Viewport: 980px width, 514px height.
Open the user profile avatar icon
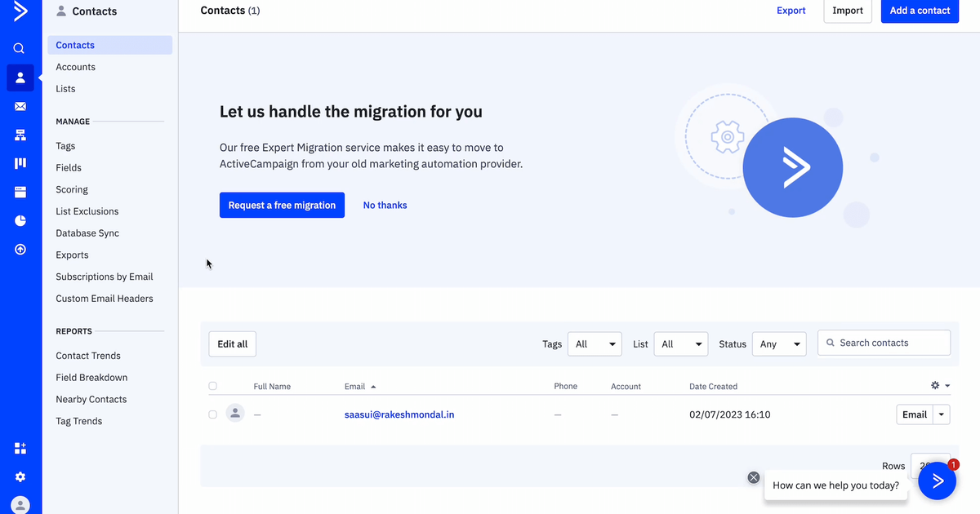(x=20, y=505)
